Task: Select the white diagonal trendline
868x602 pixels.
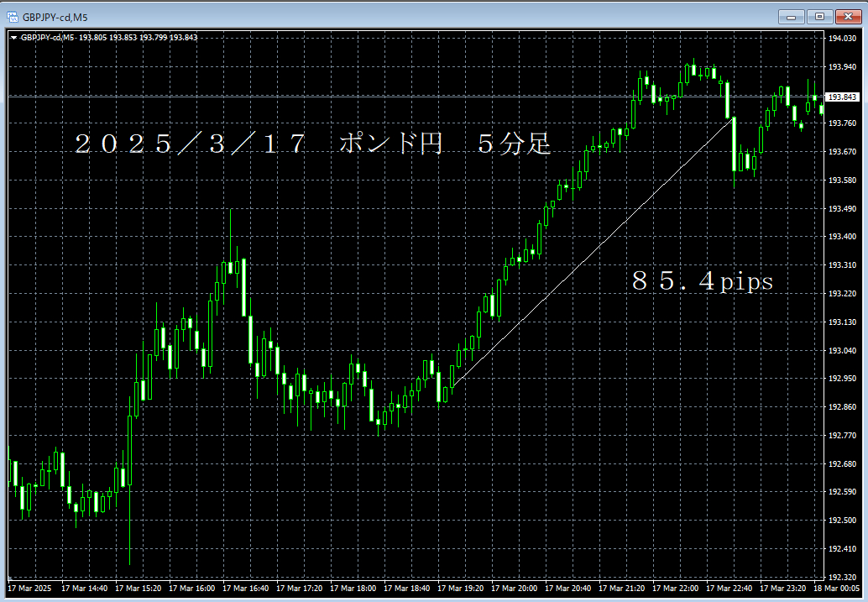Action: [594, 251]
